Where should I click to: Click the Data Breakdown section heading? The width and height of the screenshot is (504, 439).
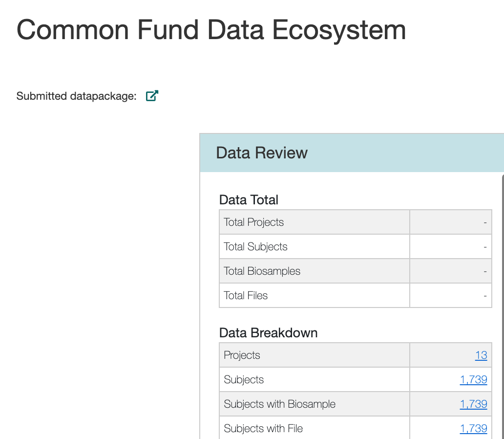coord(268,333)
